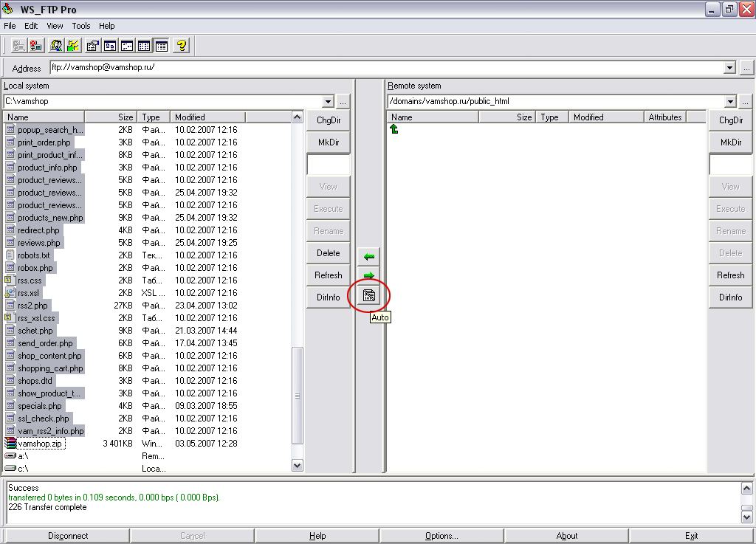Screen dimensions: 756x544
Task: Click the right green arrow upload button
Action: (369, 275)
